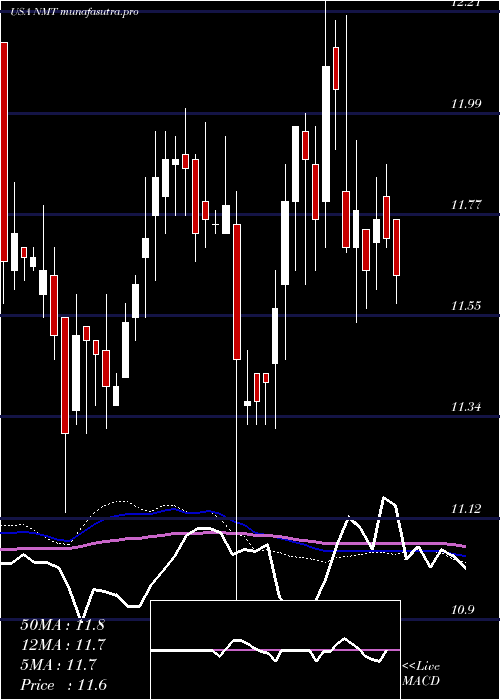This screenshot has height=700, width=500.
Task: Click the 'USA NMT munafasutra.pro' chart title
Action: tap(74, 12)
